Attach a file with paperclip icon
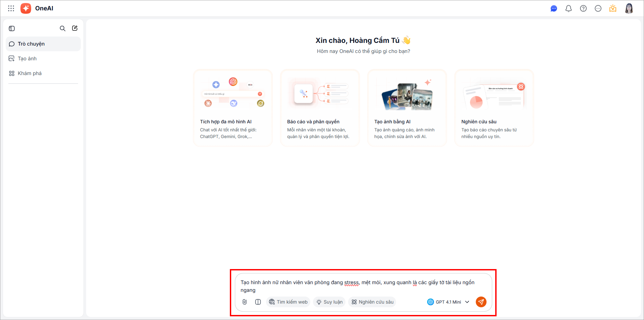644x320 pixels. coord(245,302)
